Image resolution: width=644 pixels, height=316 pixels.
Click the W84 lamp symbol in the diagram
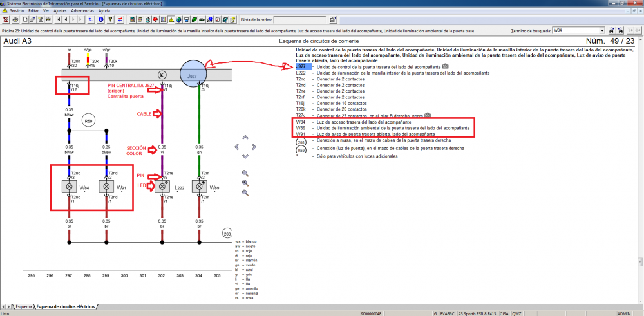point(70,187)
